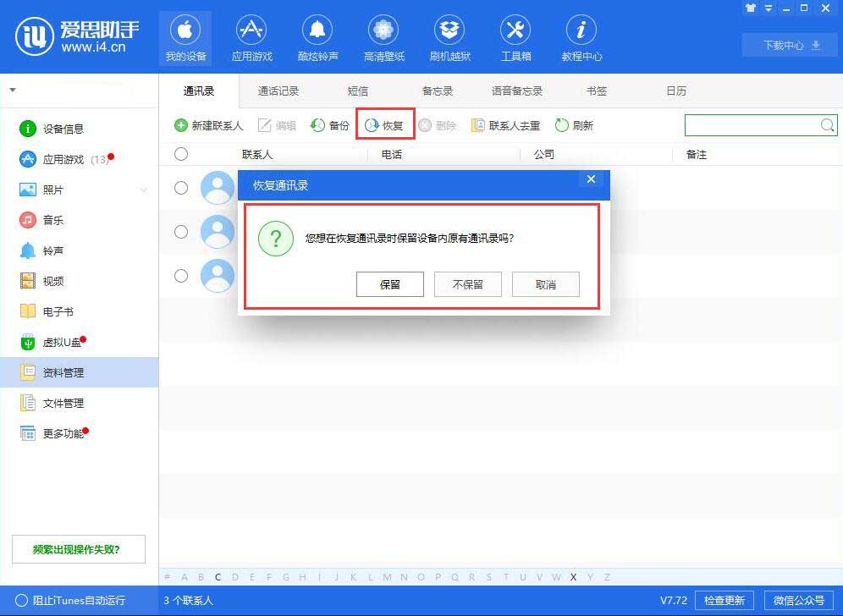Open the 高清壁纸 wallpaper center
The image size is (843, 616).
[383, 38]
